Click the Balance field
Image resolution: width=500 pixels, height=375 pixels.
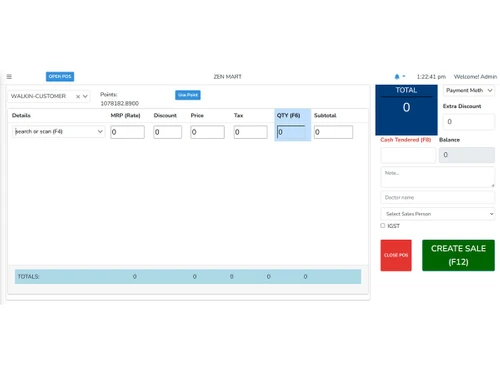(467, 155)
